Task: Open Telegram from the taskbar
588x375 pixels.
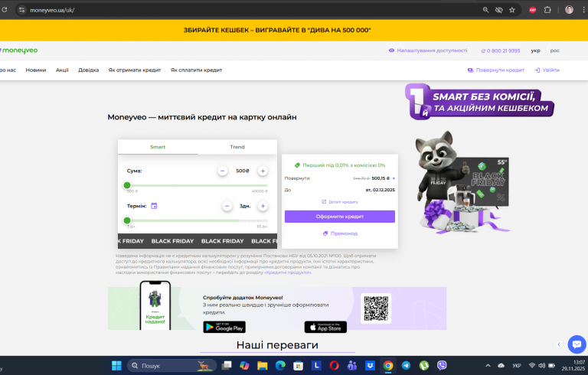Action: click(406, 365)
